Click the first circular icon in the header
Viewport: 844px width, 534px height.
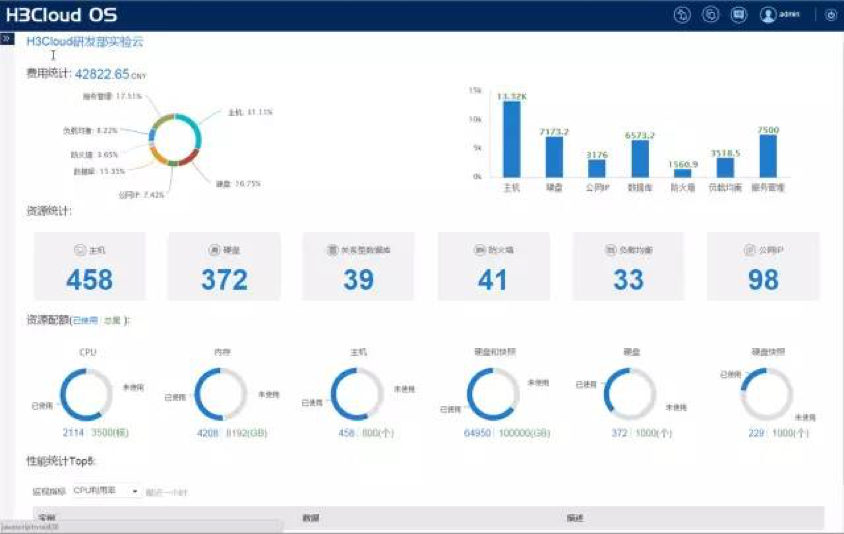click(x=683, y=15)
